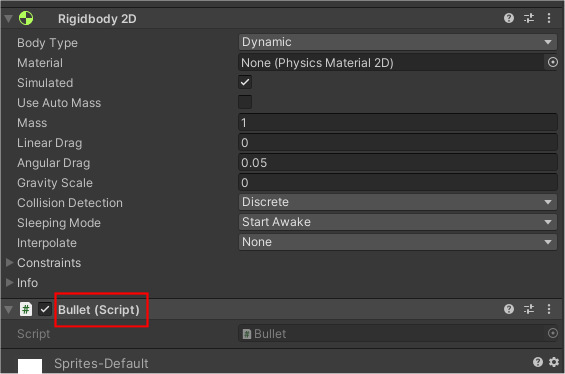Click the Linear Drag label
The width and height of the screenshot is (565, 374).
click(x=50, y=143)
